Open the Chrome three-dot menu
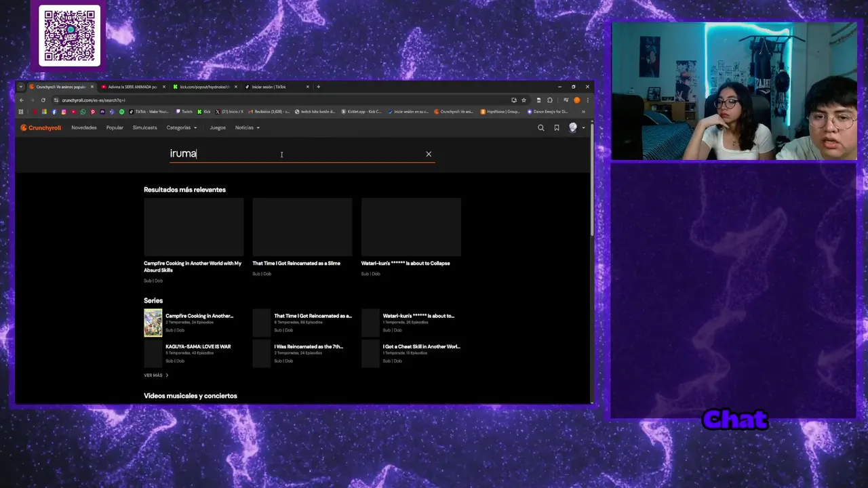Image resolution: width=868 pixels, height=488 pixels. click(587, 100)
